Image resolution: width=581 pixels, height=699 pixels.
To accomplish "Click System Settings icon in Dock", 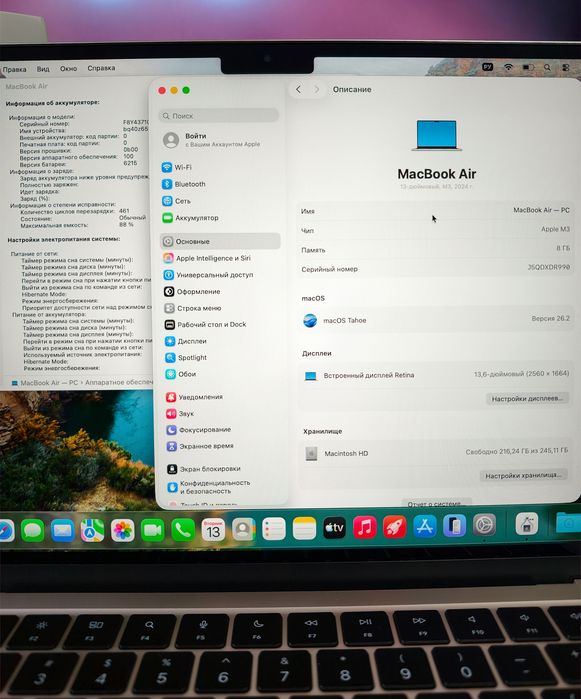I will click(484, 525).
